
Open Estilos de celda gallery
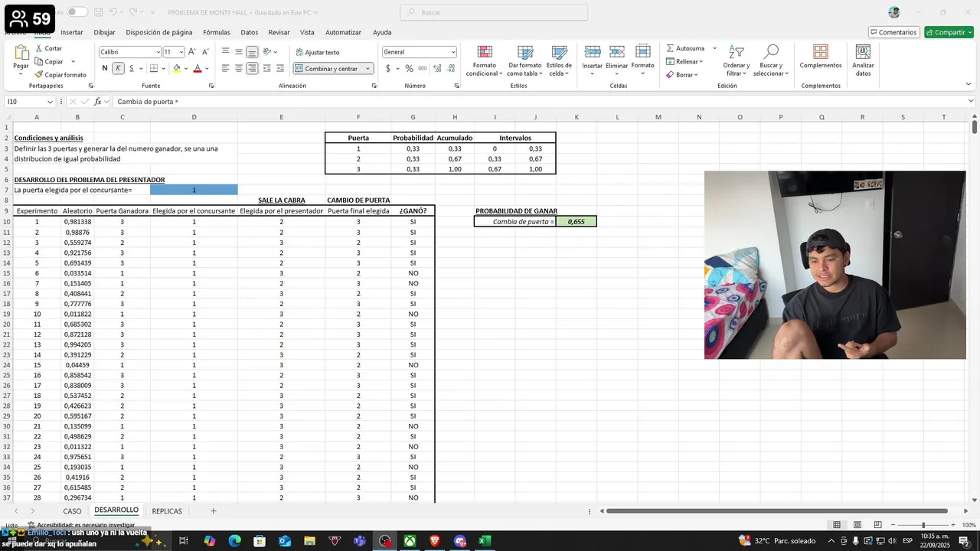tap(560, 60)
